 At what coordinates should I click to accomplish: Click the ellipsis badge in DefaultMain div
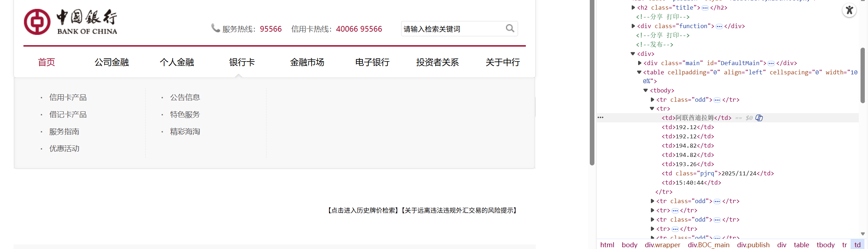click(771, 63)
